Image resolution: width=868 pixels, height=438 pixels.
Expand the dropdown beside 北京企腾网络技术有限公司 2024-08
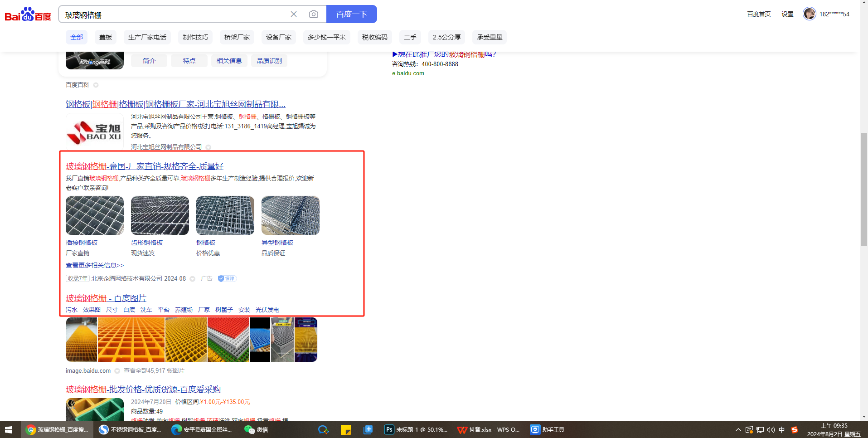tap(193, 279)
